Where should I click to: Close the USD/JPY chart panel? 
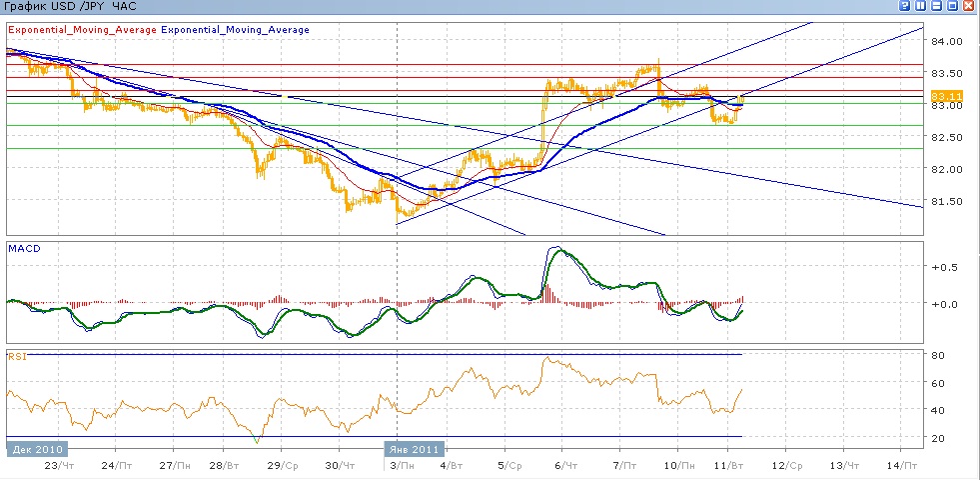point(969,6)
